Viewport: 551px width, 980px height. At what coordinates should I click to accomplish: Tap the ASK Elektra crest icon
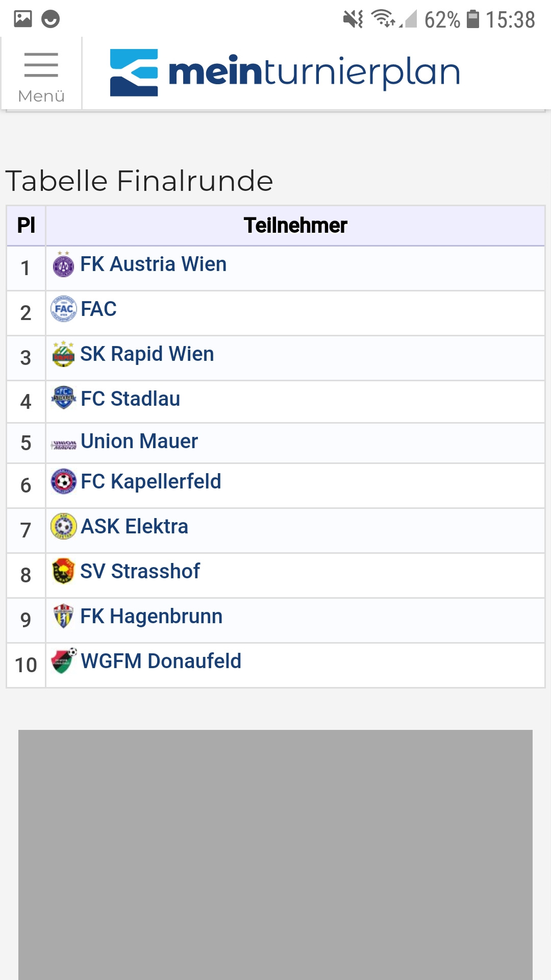pyautogui.click(x=63, y=526)
